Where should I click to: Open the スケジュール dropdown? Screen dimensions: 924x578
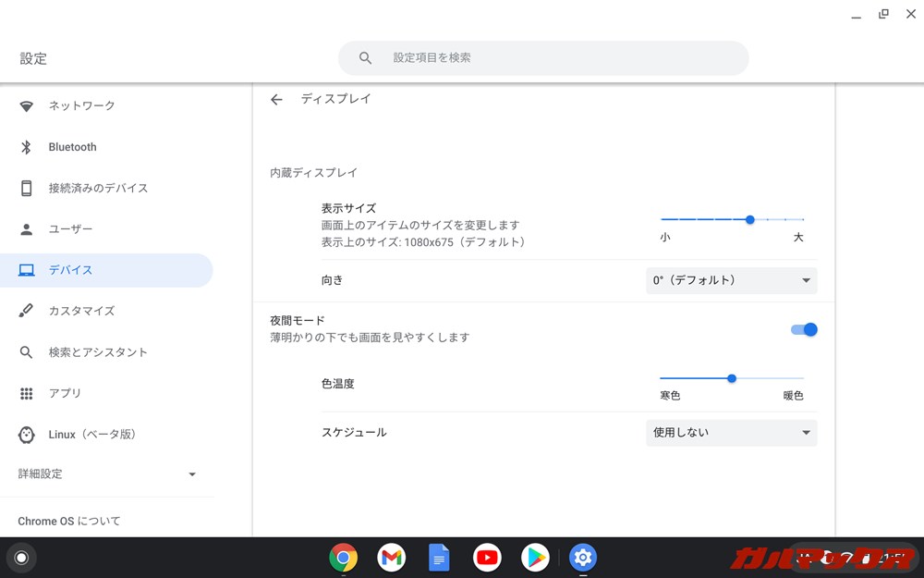click(731, 432)
